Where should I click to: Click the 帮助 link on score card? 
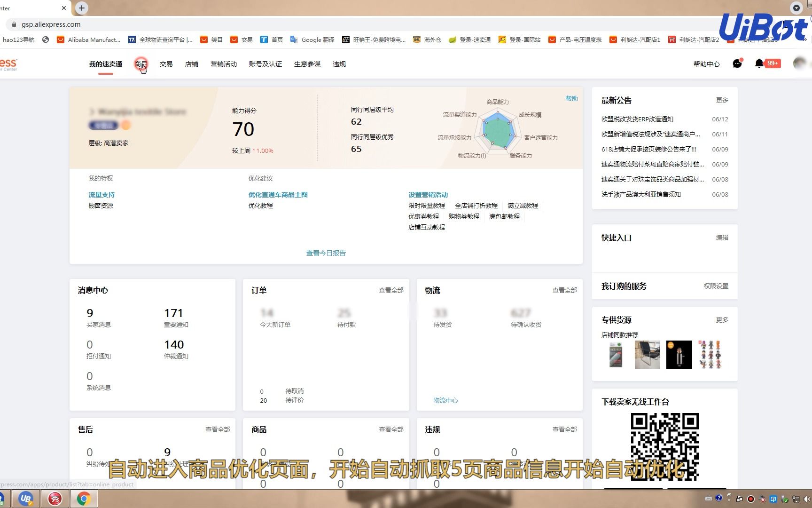pos(571,98)
